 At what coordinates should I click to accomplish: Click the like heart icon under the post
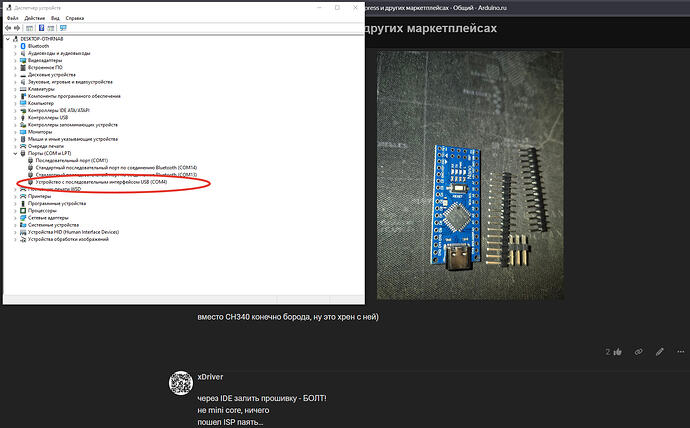(x=618, y=352)
